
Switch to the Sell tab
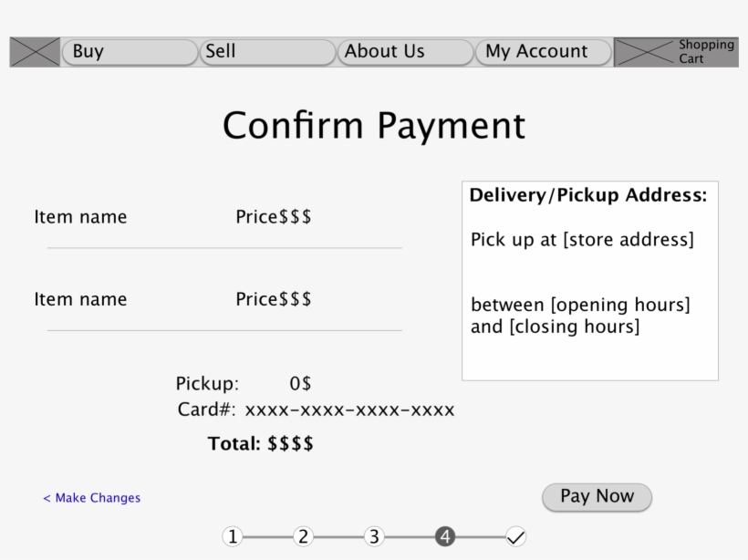266,51
